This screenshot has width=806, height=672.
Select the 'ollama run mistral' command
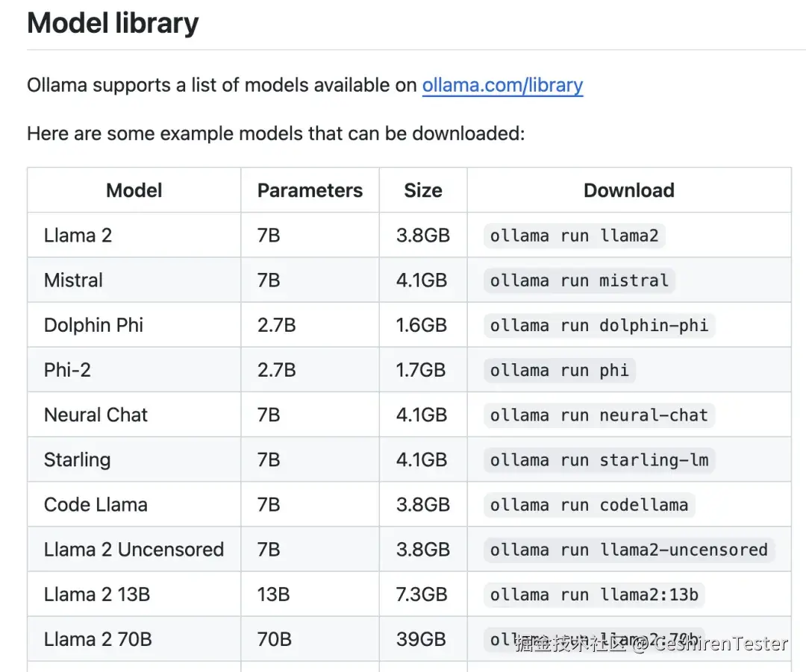[579, 281]
